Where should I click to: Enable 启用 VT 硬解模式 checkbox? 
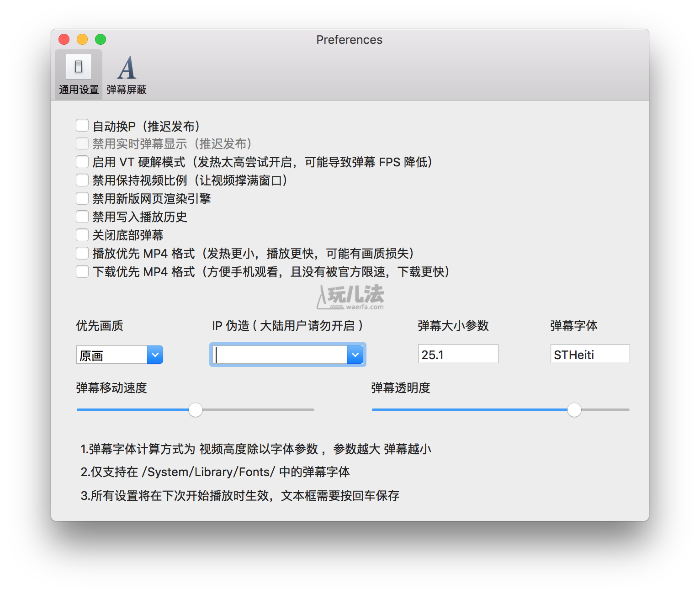(82, 162)
